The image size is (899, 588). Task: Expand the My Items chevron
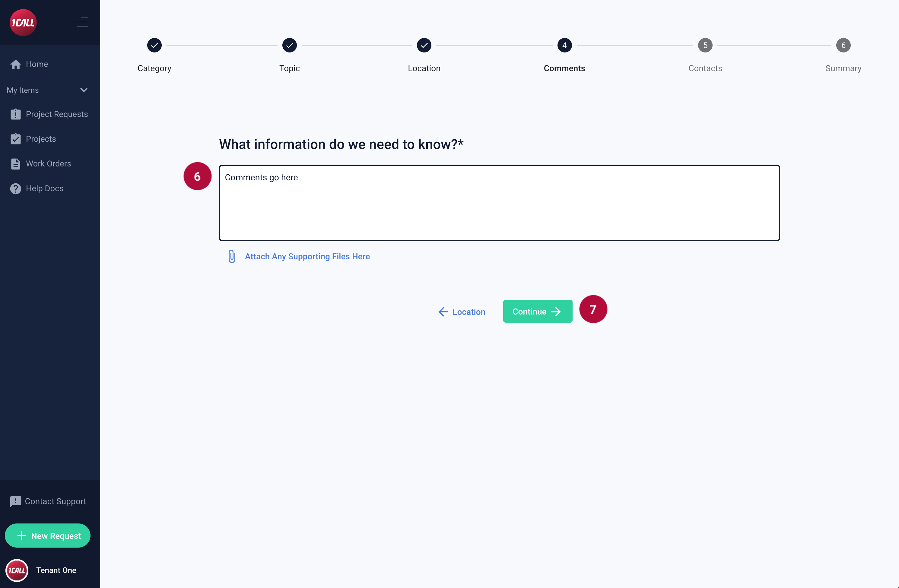84,90
